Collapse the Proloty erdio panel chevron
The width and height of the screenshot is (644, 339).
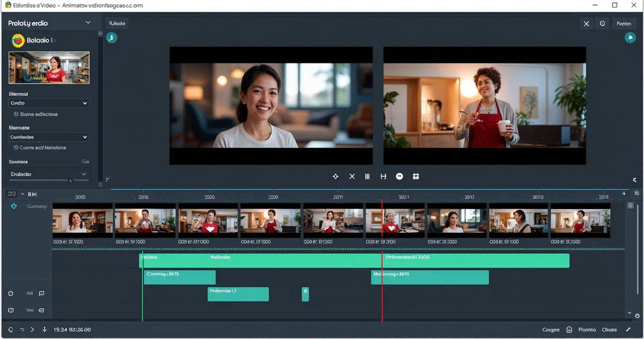coord(88,23)
